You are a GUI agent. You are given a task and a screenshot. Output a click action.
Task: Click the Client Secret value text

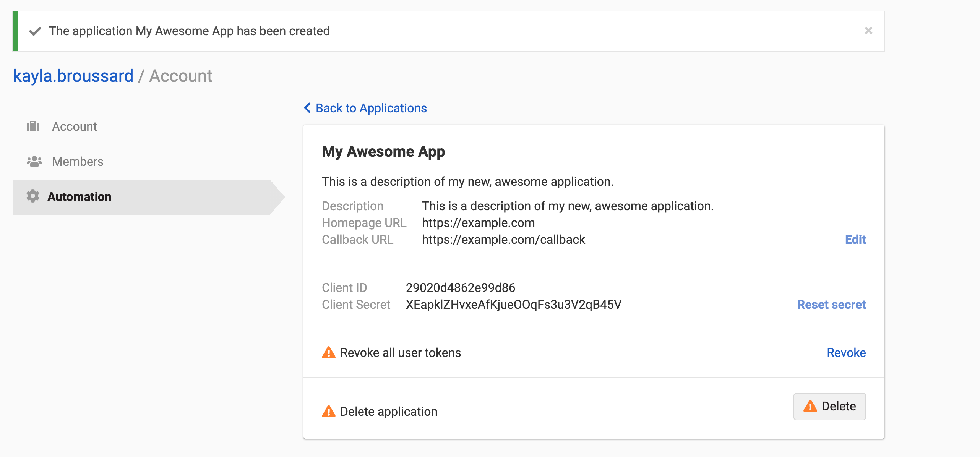click(x=513, y=305)
